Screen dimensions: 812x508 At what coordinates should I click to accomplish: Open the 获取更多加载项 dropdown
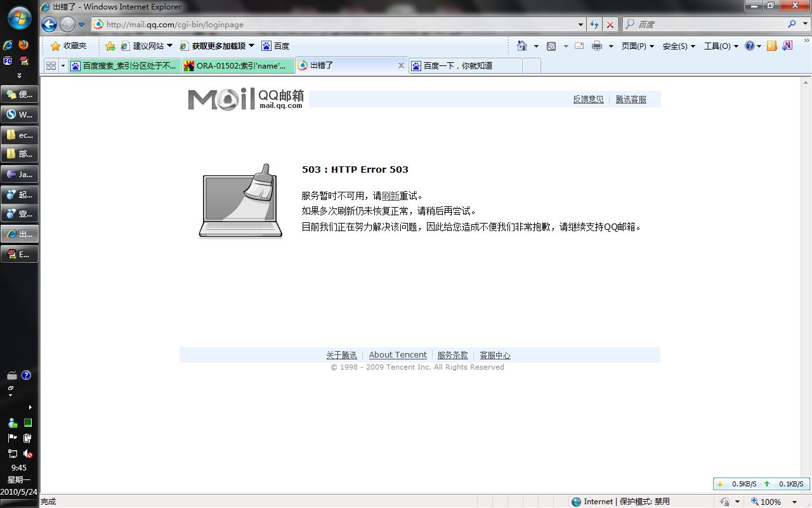(216, 46)
